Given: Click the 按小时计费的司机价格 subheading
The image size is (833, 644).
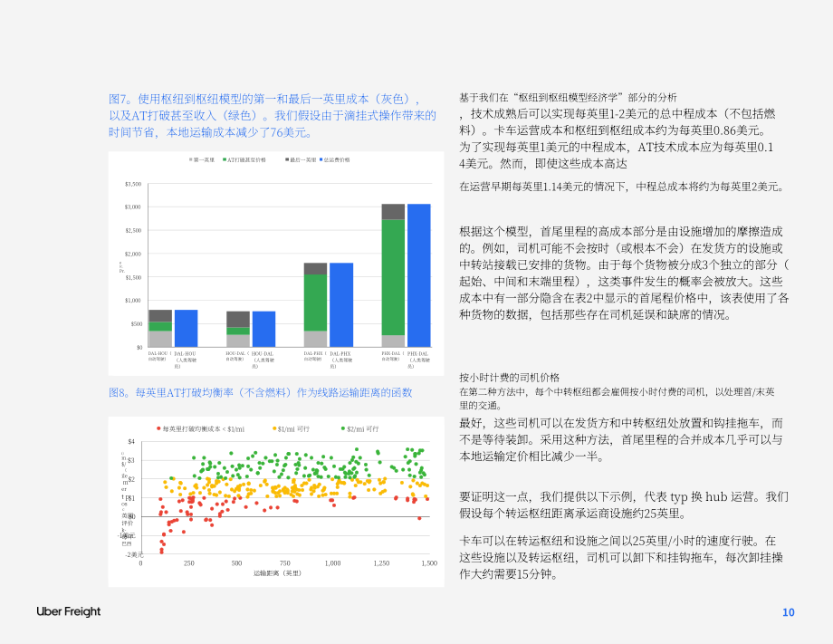Looking at the screenshot, I should pyautogui.click(x=509, y=378).
